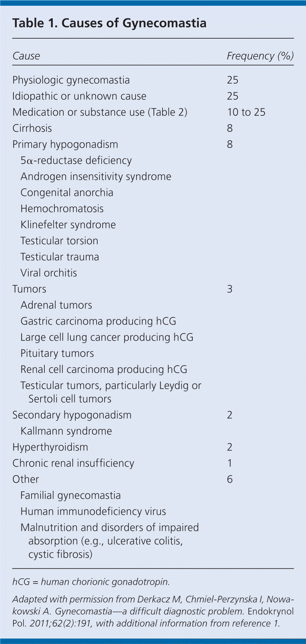The width and height of the screenshot is (306, 644).
Task: Click the 'Cause' column header
Action: click(26, 56)
